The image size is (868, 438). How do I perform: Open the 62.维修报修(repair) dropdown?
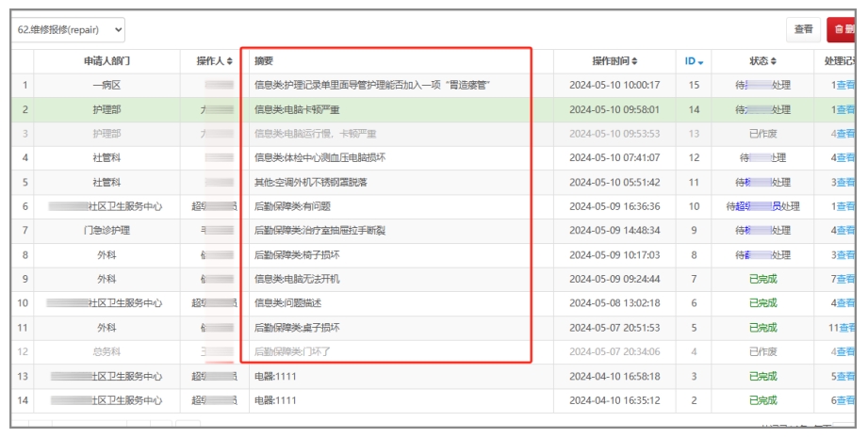pos(71,30)
